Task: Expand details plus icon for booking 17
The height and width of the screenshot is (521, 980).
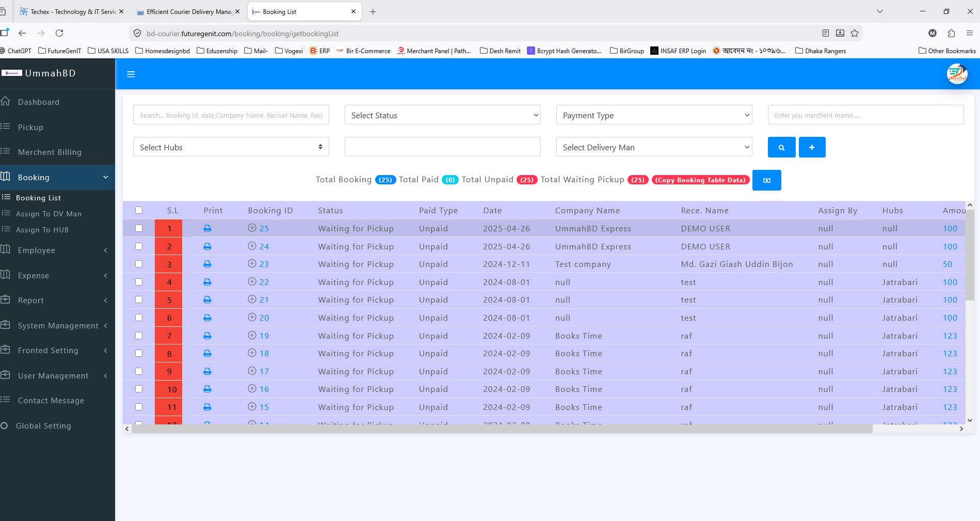Action: coord(252,371)
